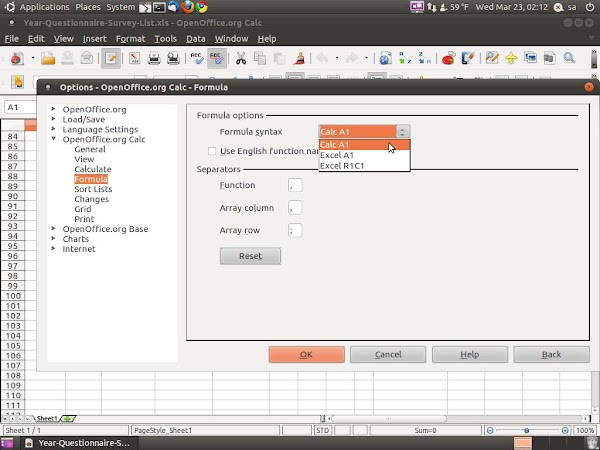The image size is (600, 450).
Task: Open Chrome from the top panel
Action: click(x=202, y=7)
